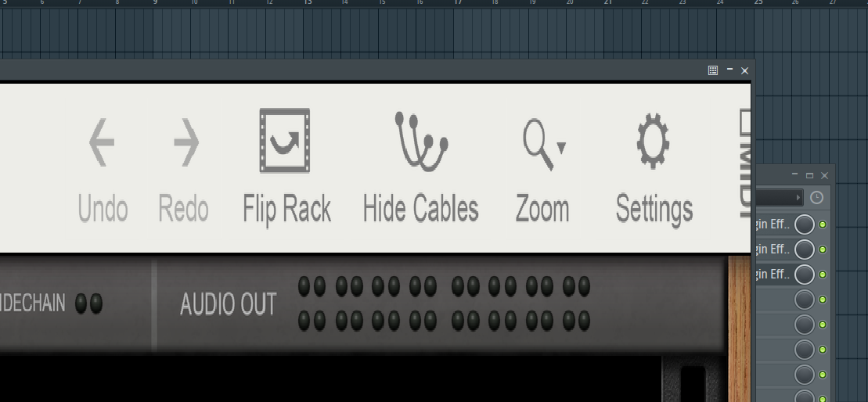Hide cables with the Hide Cables icon
868x402 pixels.
click(x=421, y=141)
